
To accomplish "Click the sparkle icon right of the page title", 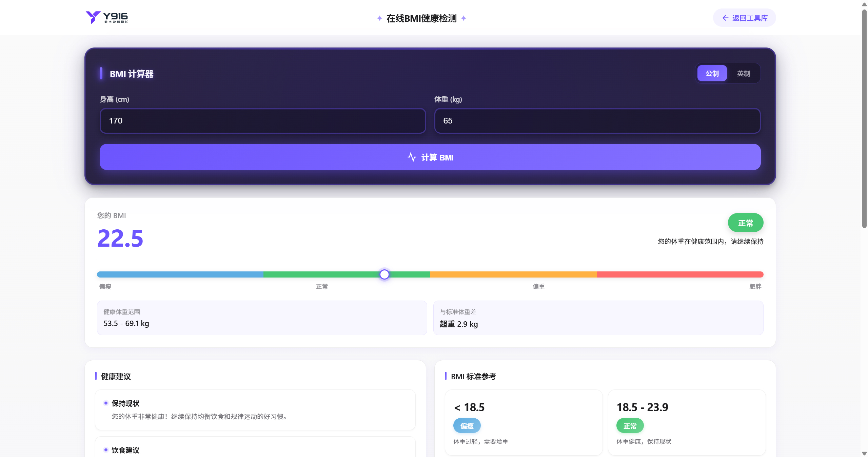I will click(463, 18).
